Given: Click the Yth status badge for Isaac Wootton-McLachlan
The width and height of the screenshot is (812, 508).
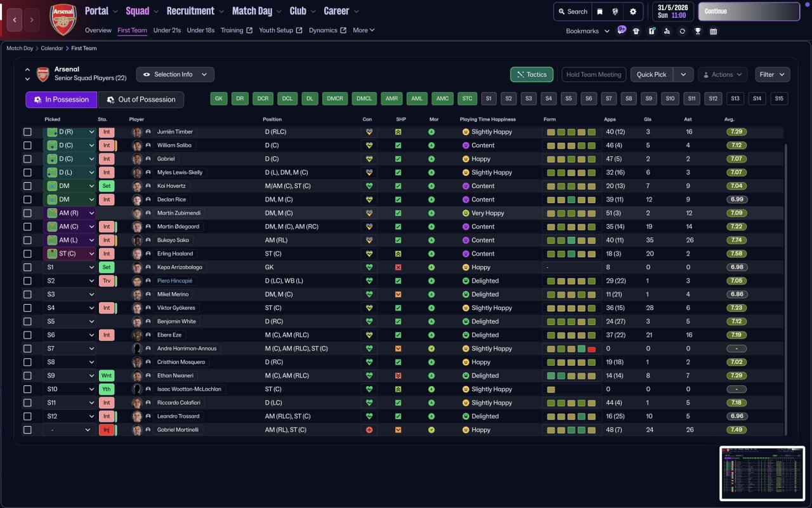Looking at the screenshot, I should click(106, 389).
